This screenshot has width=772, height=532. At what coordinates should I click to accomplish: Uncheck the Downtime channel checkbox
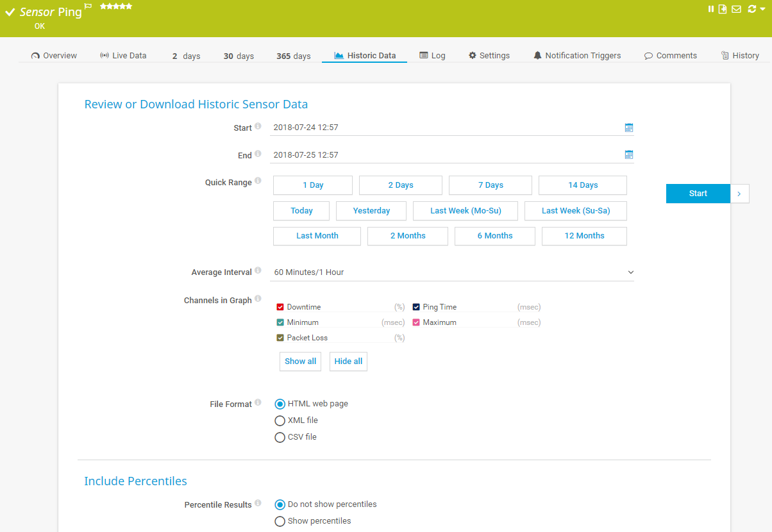[280, 307]
